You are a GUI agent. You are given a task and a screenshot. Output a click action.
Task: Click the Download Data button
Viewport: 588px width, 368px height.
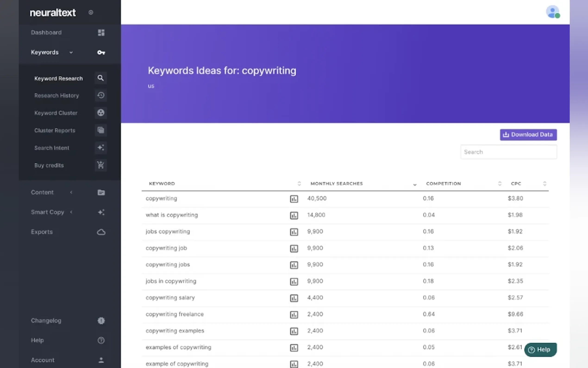[x=528, y=135]
